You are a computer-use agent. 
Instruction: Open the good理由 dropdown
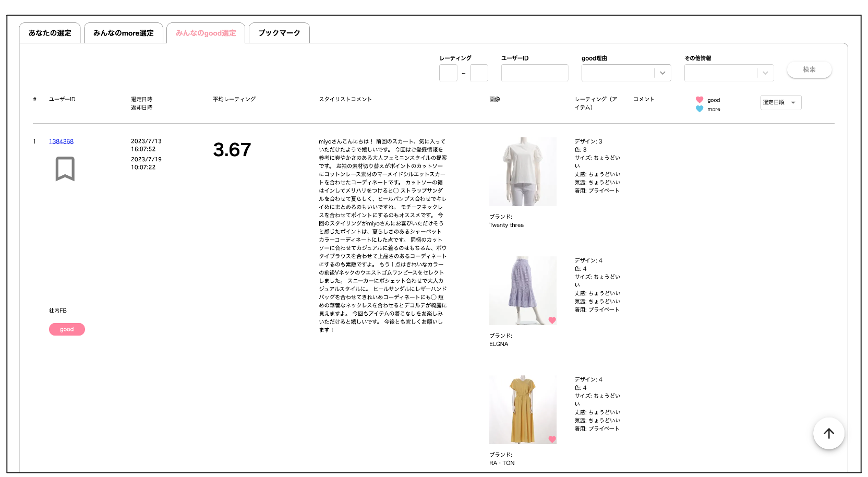626,73
